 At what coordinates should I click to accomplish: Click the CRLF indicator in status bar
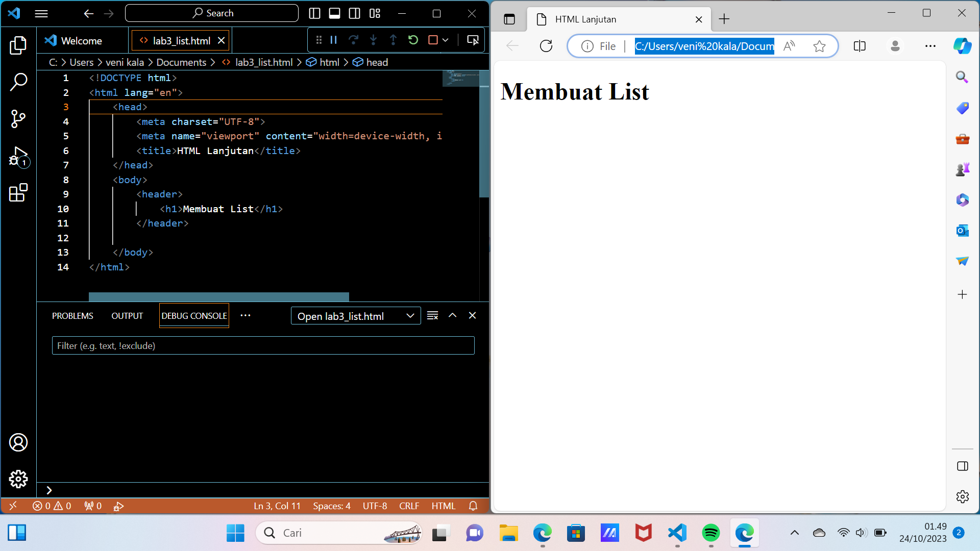(409, 506)
